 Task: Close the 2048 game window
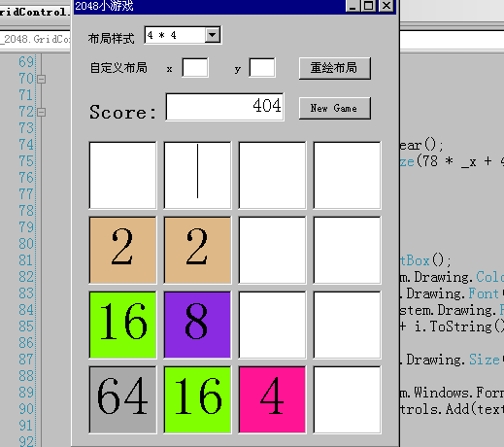tap(386, 6)
